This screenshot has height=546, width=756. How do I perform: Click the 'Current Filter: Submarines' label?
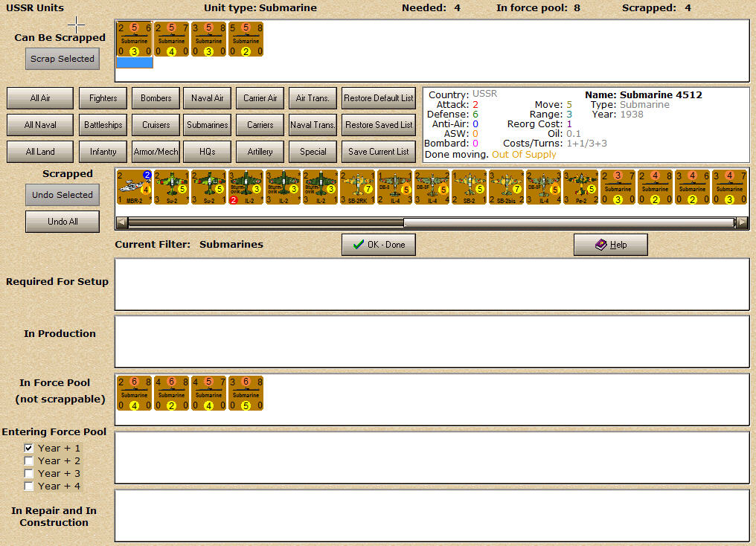(189, 245)
